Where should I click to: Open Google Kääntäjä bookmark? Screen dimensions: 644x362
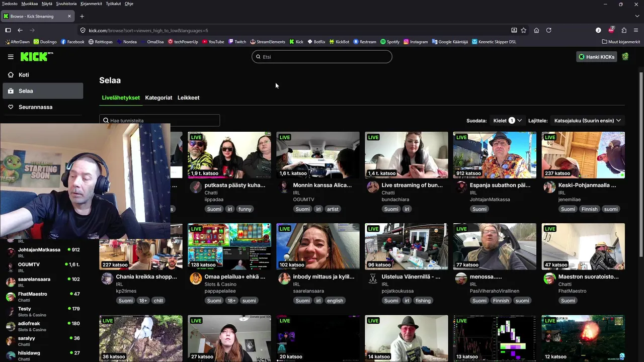[450, 42]
